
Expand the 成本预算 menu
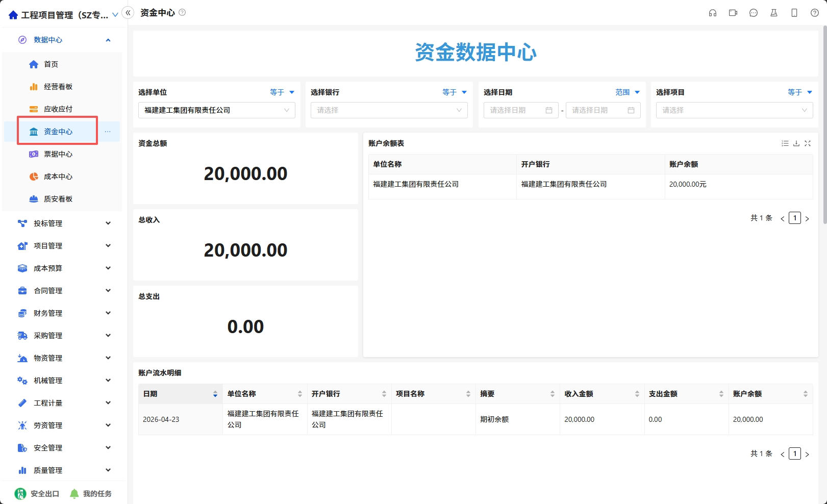(x=108, y=268)
